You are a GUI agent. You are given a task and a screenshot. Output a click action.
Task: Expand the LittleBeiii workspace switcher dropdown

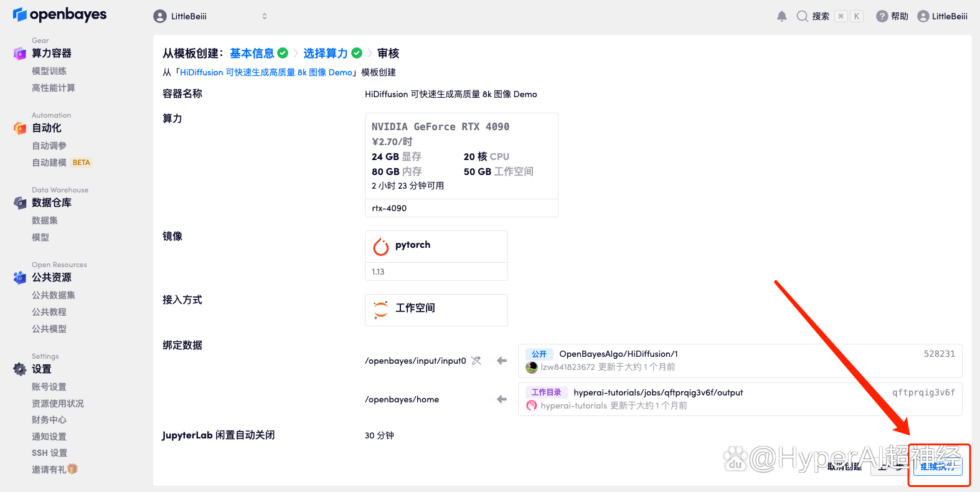pyautogui.click(x=210, y=16)
